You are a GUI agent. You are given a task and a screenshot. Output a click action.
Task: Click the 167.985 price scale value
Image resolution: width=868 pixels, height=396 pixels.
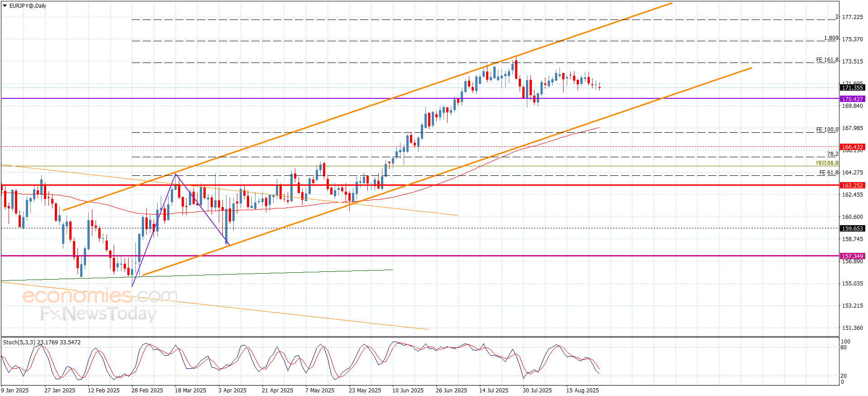852,128
